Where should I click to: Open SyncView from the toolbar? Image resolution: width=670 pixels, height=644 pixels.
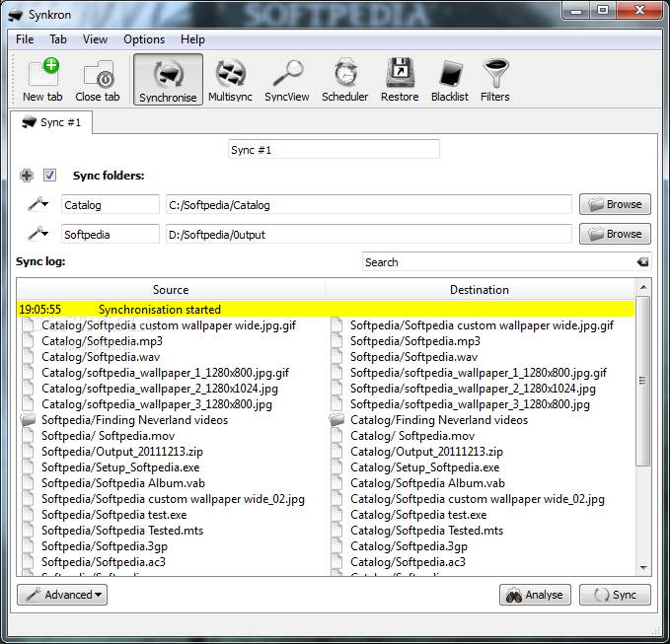tap(287, 80)
